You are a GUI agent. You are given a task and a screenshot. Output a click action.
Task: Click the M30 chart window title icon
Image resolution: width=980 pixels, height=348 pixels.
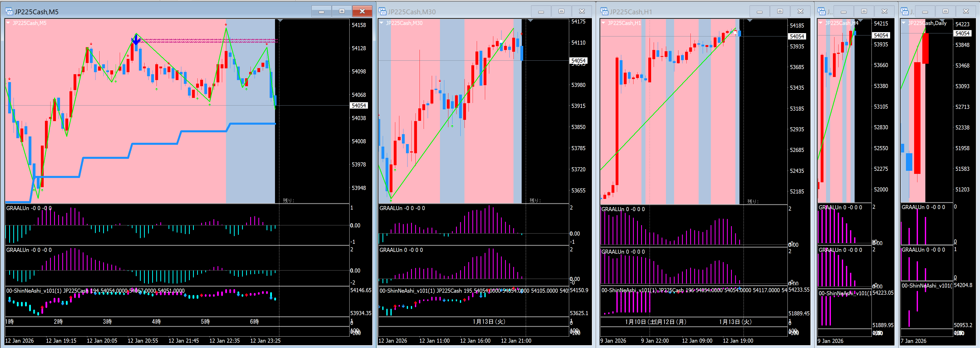click(x=382, y=12)
